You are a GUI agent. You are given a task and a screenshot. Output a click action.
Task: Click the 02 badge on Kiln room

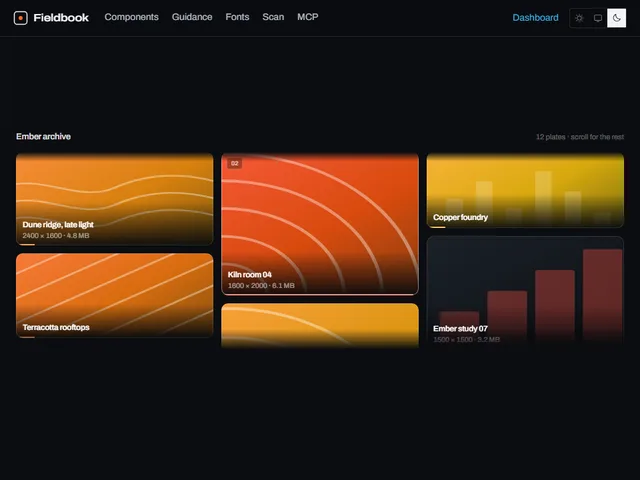tap(235, 163)
